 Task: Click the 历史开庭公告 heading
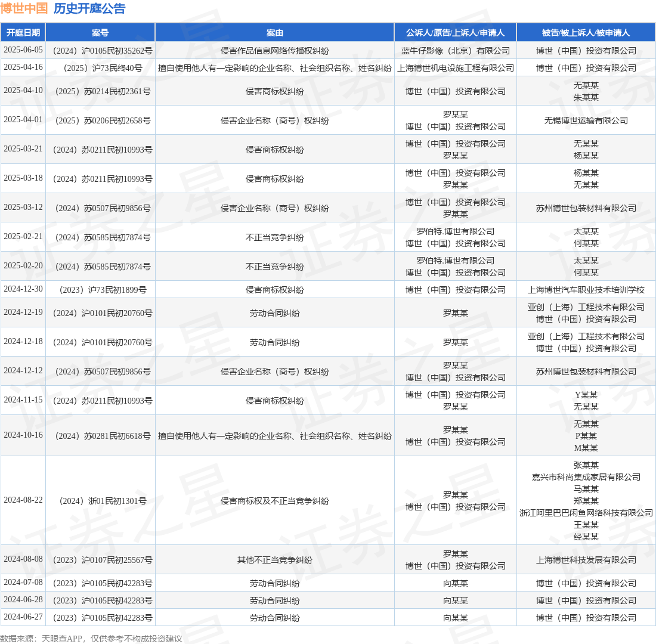[x=89, y=8]
